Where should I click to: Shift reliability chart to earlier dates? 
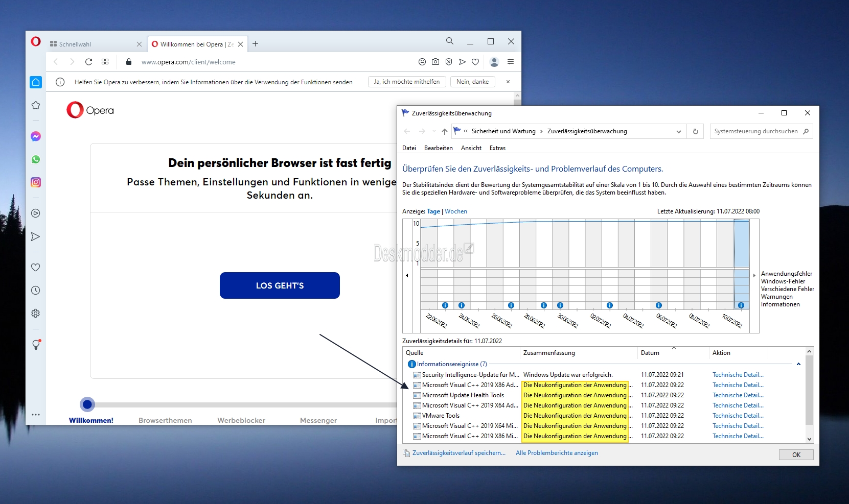pos(407,275)
